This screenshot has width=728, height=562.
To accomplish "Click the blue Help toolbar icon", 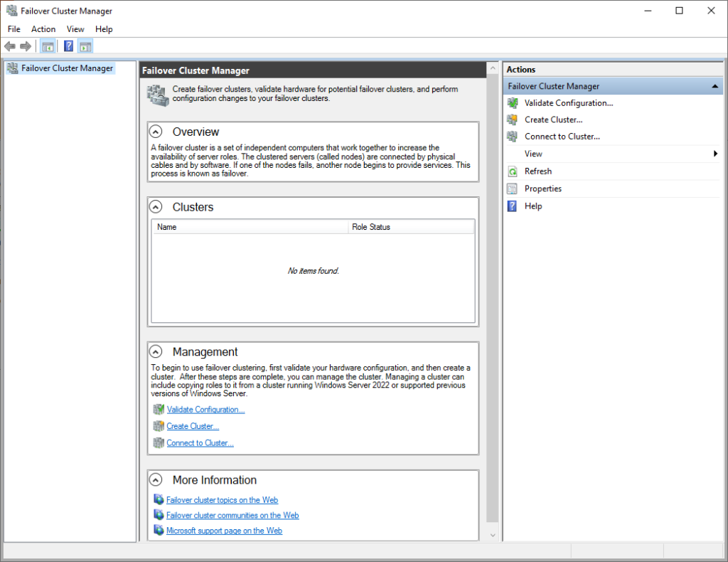I will tap(68, 46).
